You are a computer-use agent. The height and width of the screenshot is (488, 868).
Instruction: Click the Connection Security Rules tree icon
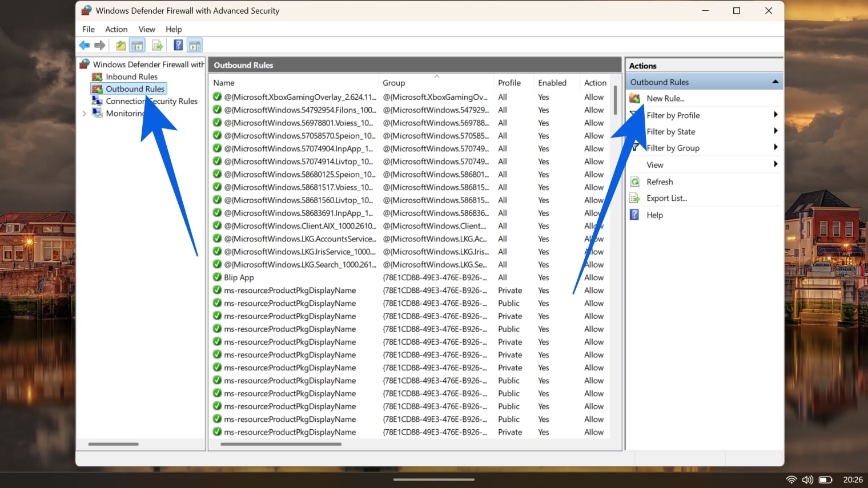tap(97, 101)
